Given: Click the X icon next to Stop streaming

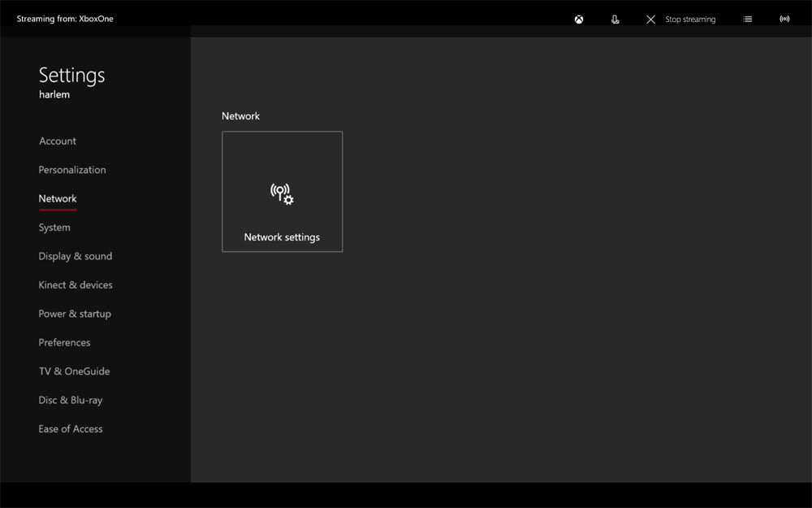Looking at the screenshot, I should (650, 19).
